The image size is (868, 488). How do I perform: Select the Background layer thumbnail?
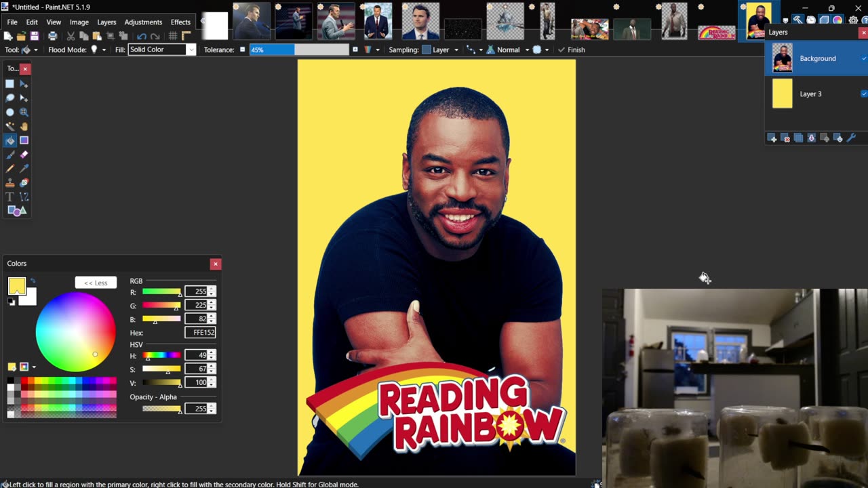pyautogui.click(x=783, y=58)
